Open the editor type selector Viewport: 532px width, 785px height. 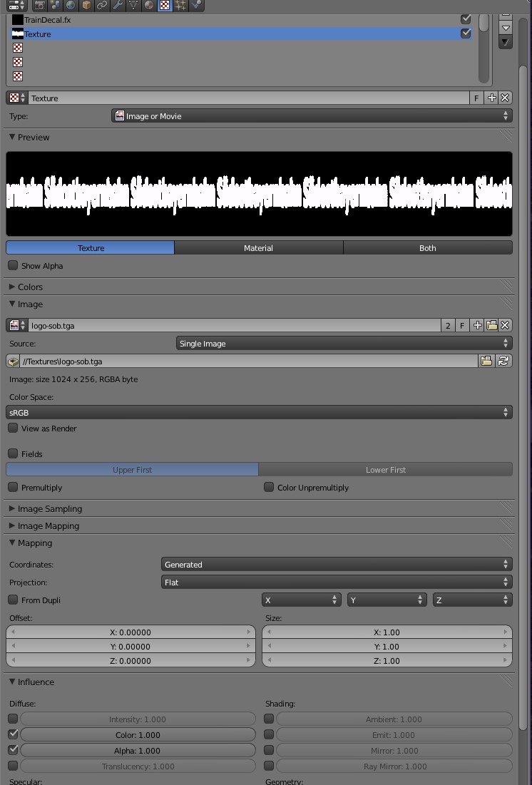(17, 6)
